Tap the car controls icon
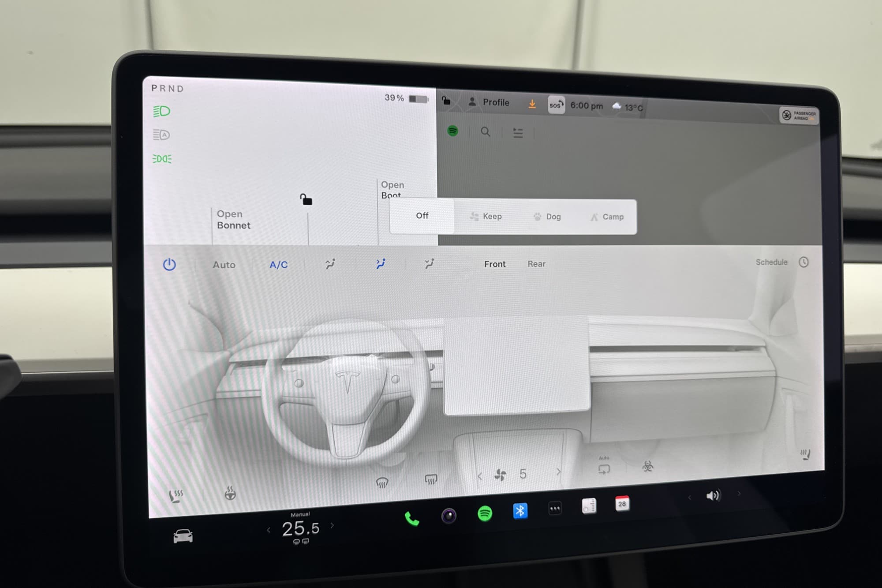882x588 pixels. pyautogui.click(x=183, y=536)
